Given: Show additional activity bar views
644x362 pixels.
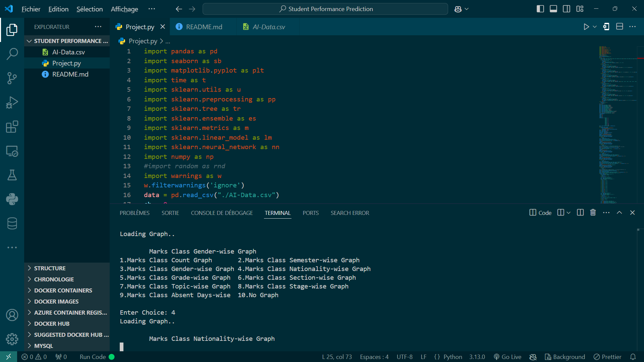Looking at the screenshot, I should point(12,247).
